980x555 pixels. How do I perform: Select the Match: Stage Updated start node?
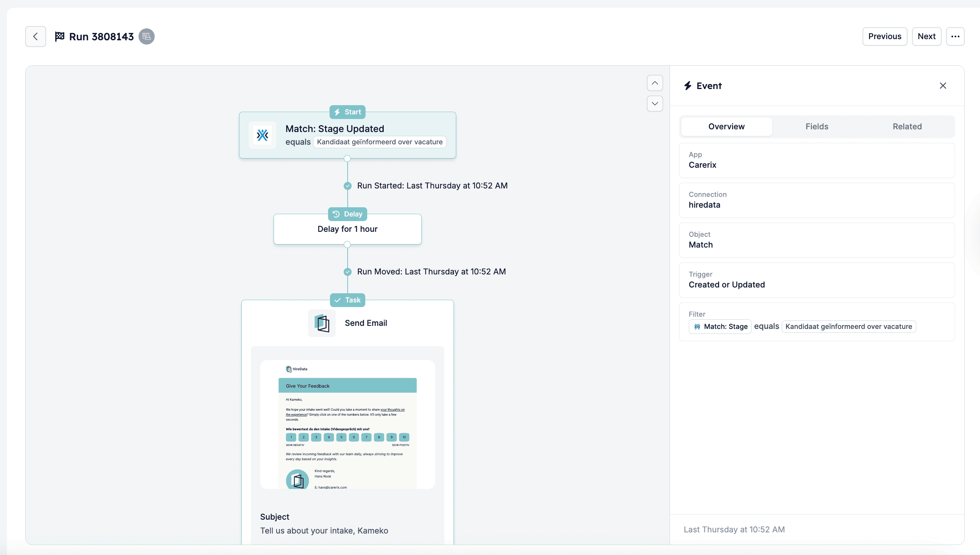pyautogui.click(x=348, y=135)
